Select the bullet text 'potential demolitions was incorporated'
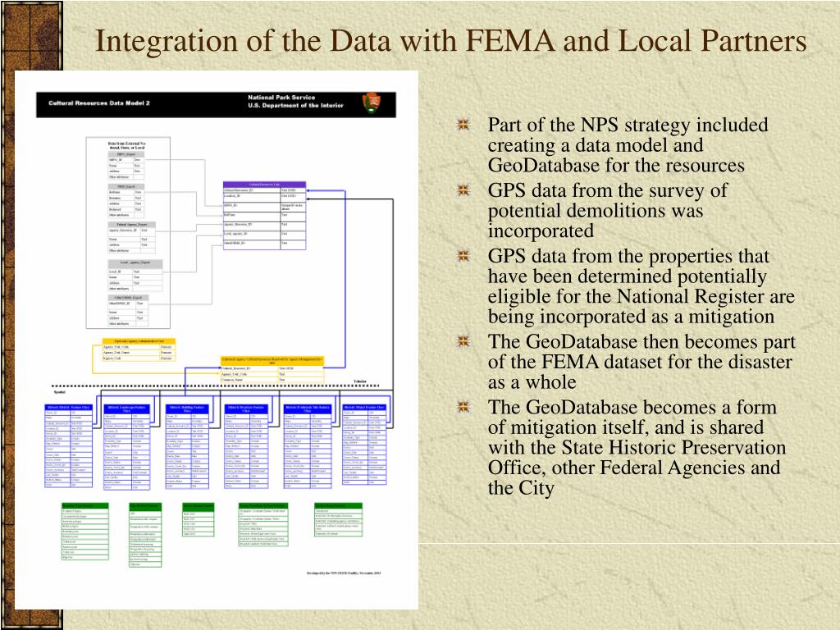 [x=596, y=221]
